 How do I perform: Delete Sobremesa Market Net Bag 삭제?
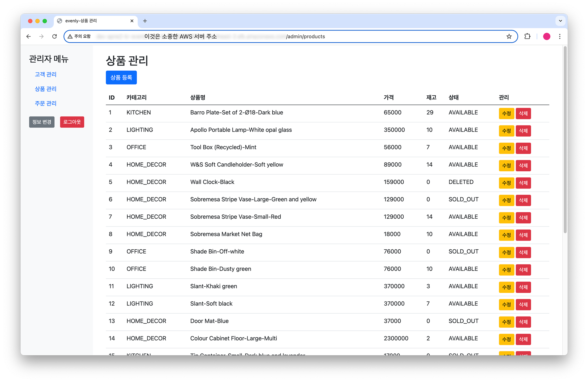click(523, 235)
